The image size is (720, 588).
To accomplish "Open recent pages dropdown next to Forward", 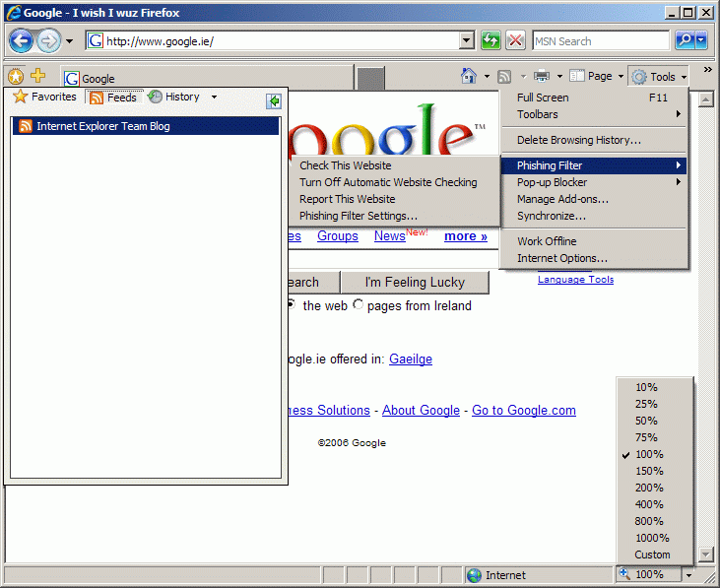I will 69,41.
